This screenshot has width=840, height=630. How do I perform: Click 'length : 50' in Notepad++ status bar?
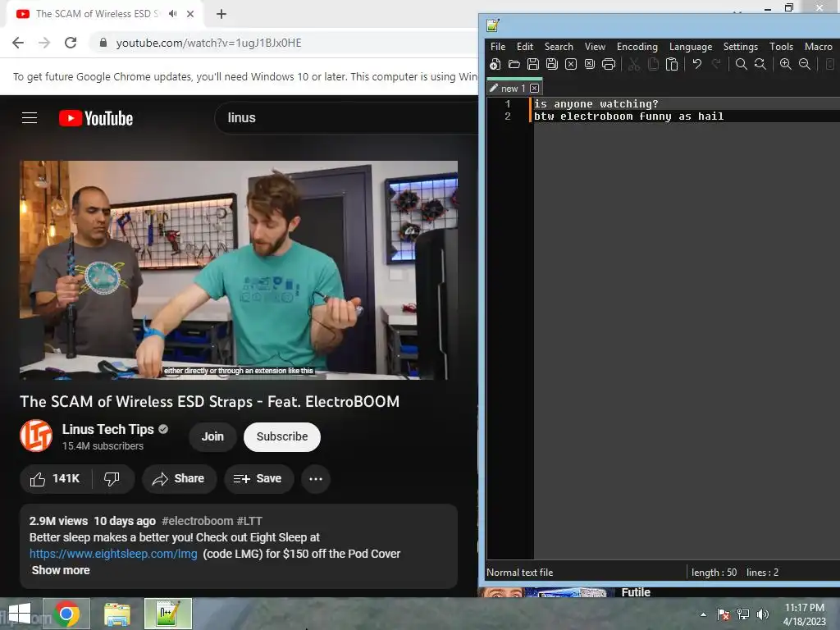tap(714, 572)
